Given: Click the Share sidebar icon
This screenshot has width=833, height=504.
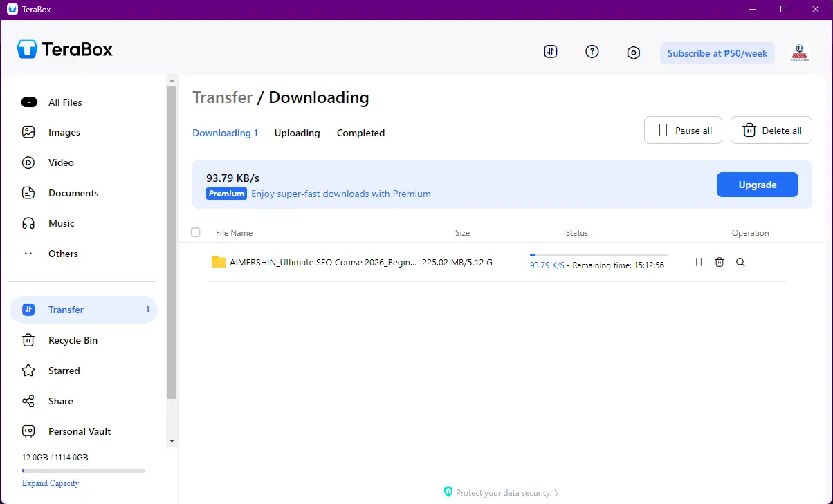Looking at the screenshot, I should [28, 401].
